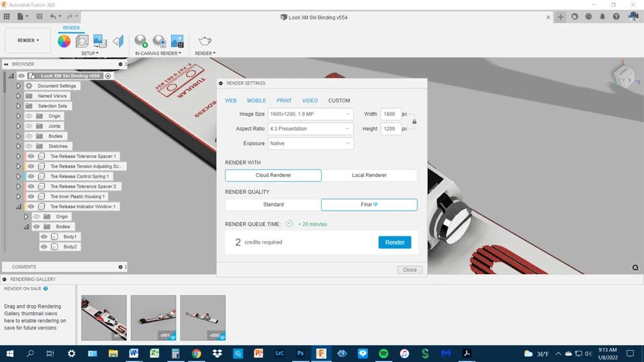Toggle visibility of the Sketches folder
This screenshot has height=362, width=644.
point(29,146)
